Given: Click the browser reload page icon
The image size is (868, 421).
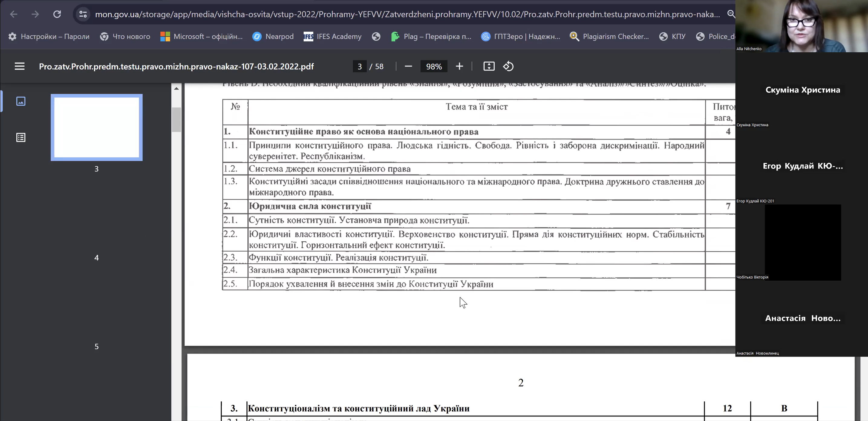Looking at the screenshot, I should tap(57, 14).
